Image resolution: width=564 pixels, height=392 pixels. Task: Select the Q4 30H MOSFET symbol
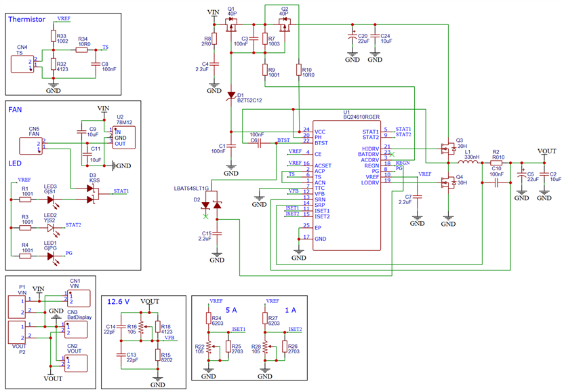448,183
